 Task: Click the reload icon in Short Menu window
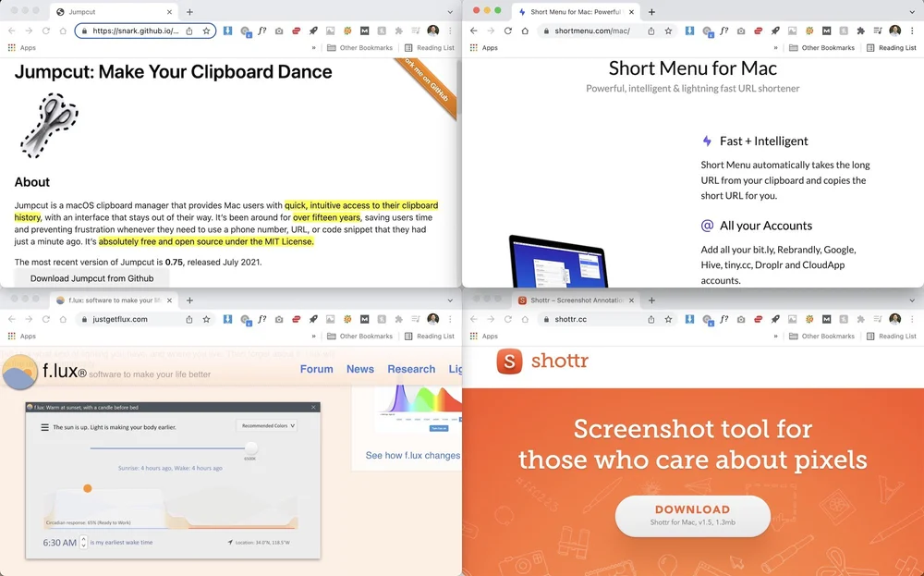pyautogui.click(x=507, y=31)
